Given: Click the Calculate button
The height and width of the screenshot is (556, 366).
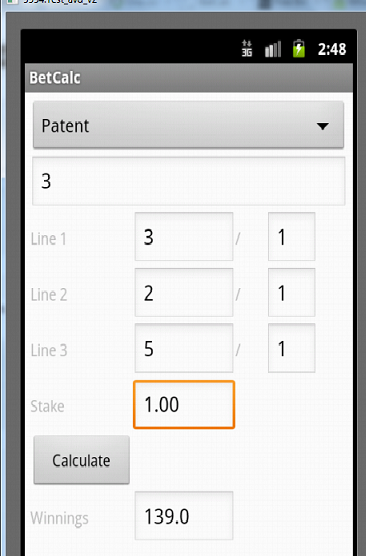Looking at the screenshot, I should coord(82,460).
